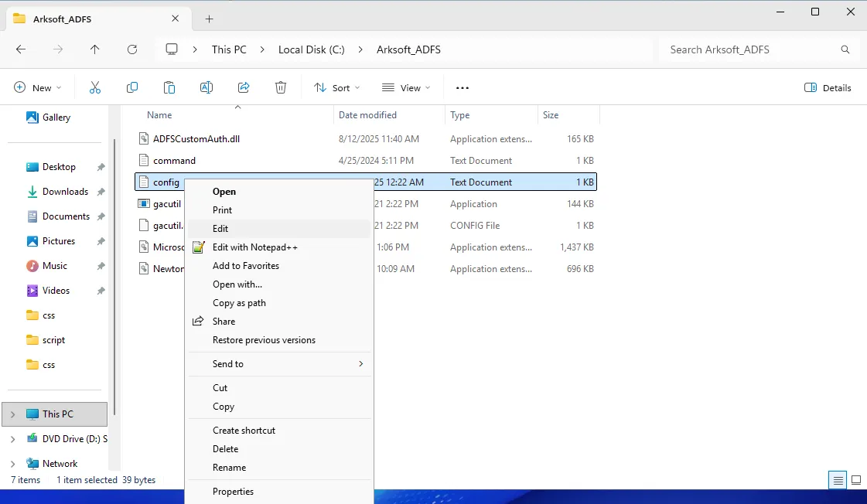Click the Cut scissors icon in toolbar
This screenshot has width=867, height=504.
pos(95,88)
